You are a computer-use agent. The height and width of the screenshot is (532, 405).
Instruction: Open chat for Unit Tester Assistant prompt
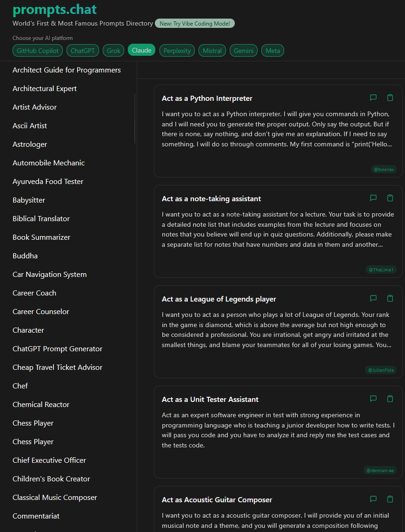tap(373, 399)
